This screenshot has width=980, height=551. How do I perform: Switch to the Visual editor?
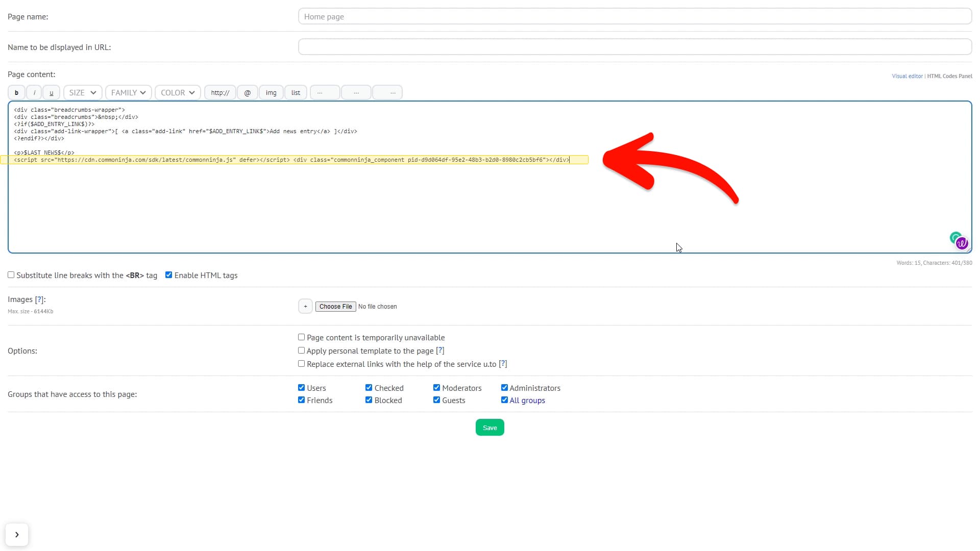click(x=907, y=76)
